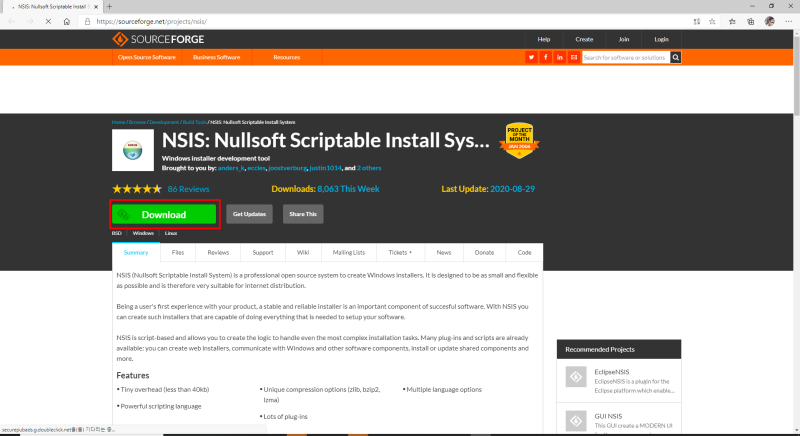Open the Code tab
This screenshot has width=800, height=436.
tap(524, 252)
